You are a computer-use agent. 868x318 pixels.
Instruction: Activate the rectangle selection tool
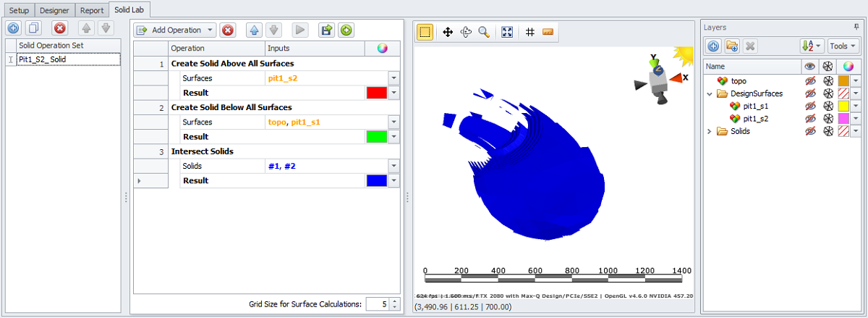[425, 32]
